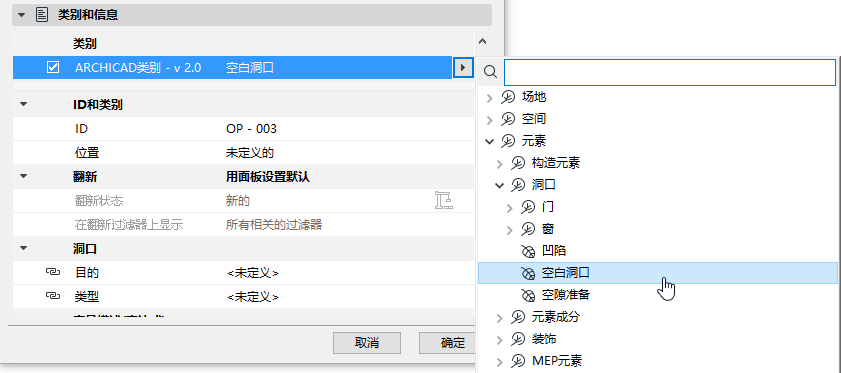This screenshot has height=373, width=841.
Task: Select 洞口 classification in the tree
Action: coord(544,185)
